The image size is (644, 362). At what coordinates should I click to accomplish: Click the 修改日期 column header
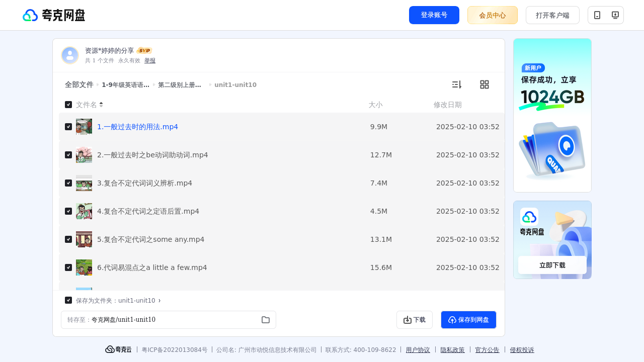point(448,105)
